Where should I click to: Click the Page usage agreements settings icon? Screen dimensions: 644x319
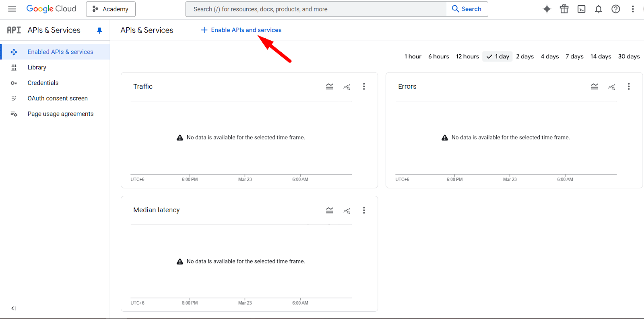pyautogui.click(x=14, y=114)
